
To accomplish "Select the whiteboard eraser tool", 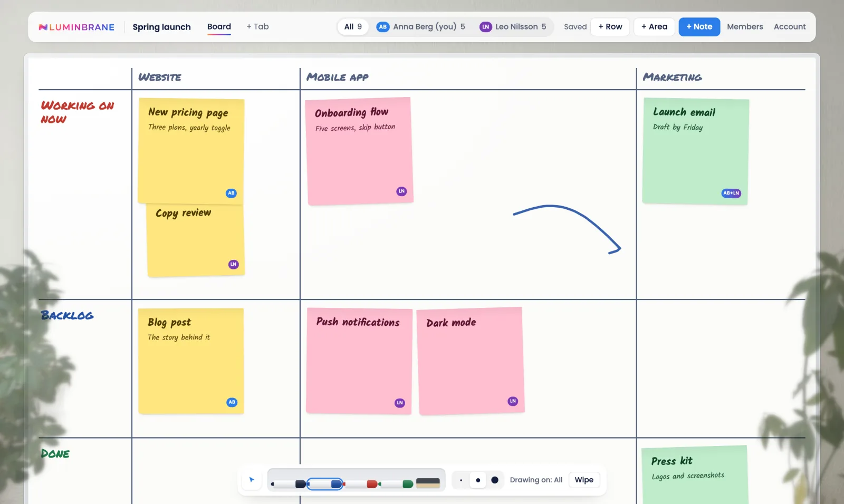I will click(x=428, y=483).
